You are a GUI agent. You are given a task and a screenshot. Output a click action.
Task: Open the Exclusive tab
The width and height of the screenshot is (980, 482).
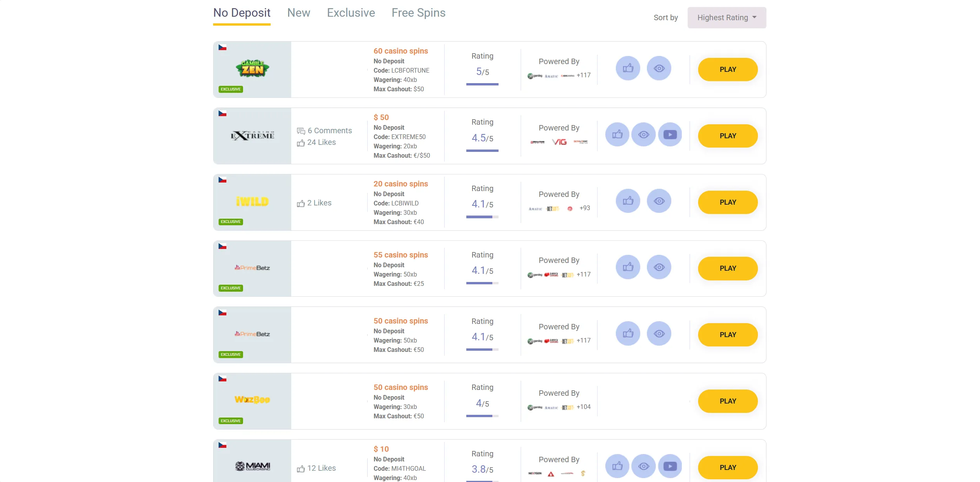351,13
